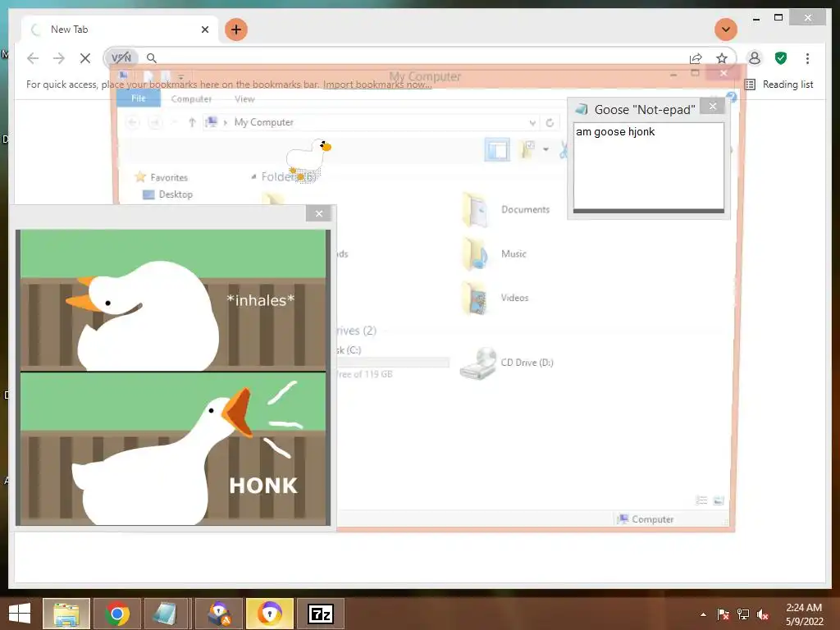Open 7-Zip from the taskbar
The image size is (840, 630).
coord(321,614)
